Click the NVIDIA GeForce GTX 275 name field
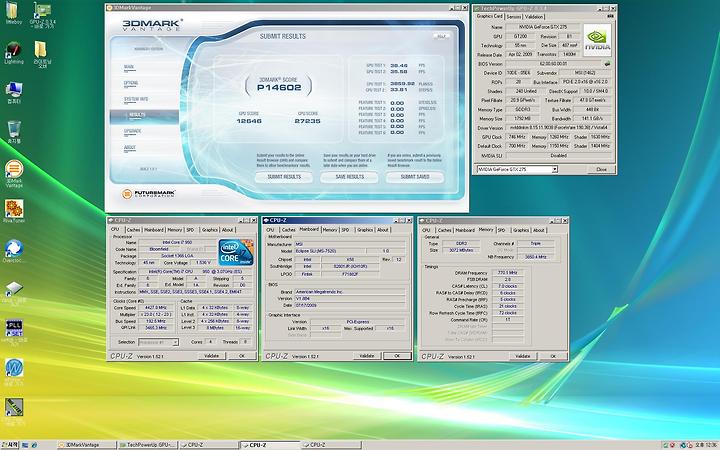 (x=543, y=27)
